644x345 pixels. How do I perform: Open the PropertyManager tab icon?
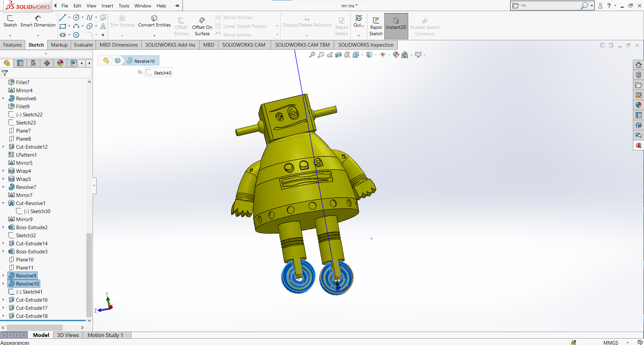pyautogui.click(x=20, y=63)
